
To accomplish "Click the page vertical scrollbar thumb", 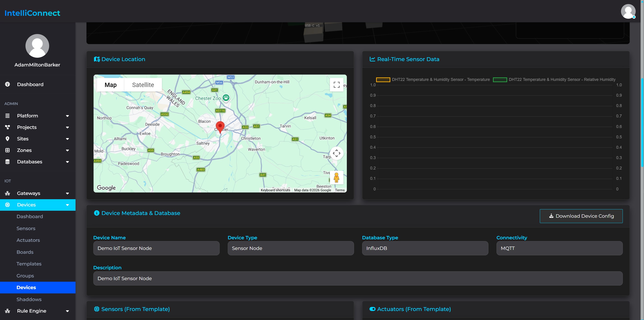I will coord(642,122).
